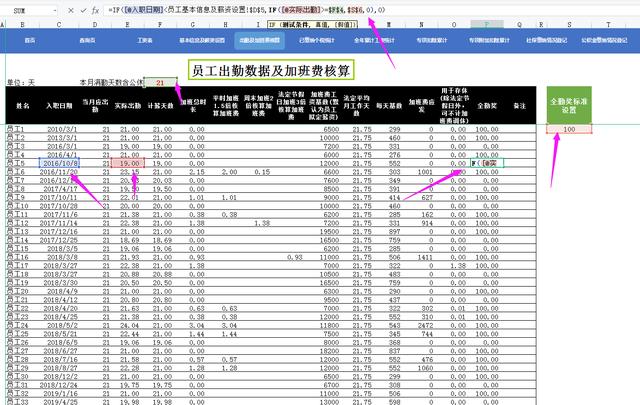Select the full attendance bonus cell showing 100

[569, 129]
